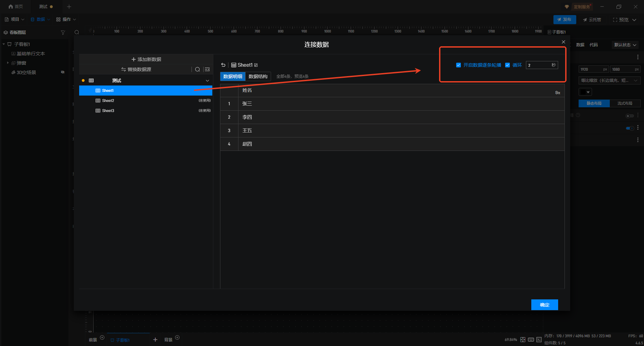Click the collapse list icon beside search

(x=207, y=69)
